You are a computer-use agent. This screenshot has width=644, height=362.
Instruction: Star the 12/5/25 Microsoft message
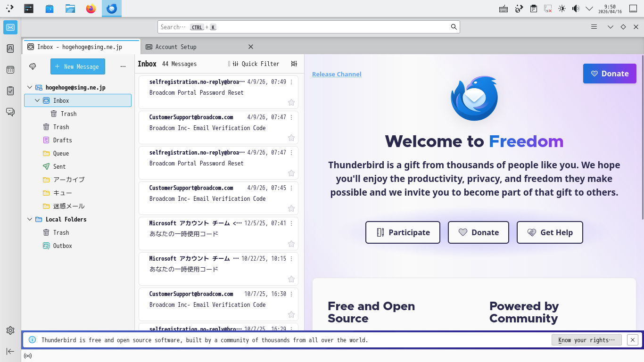(x=291, y=244)
